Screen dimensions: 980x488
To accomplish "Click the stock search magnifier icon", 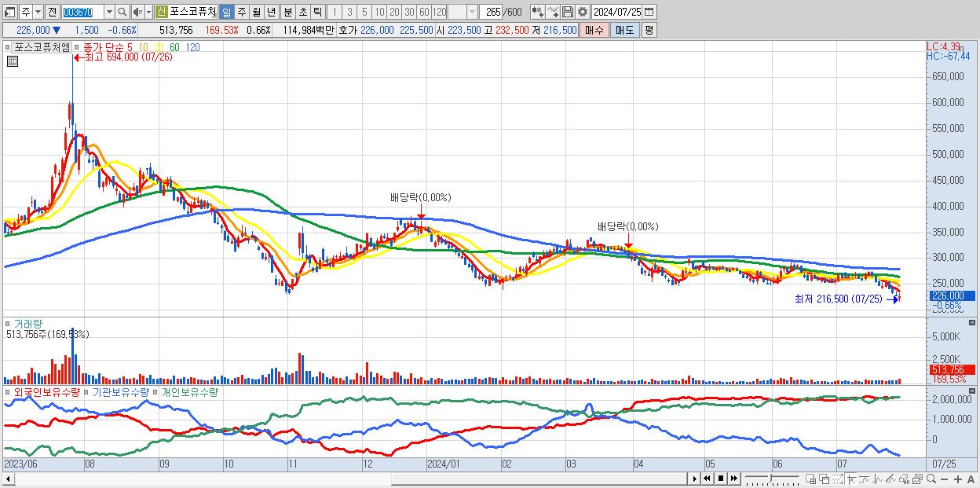I will 122,12.
